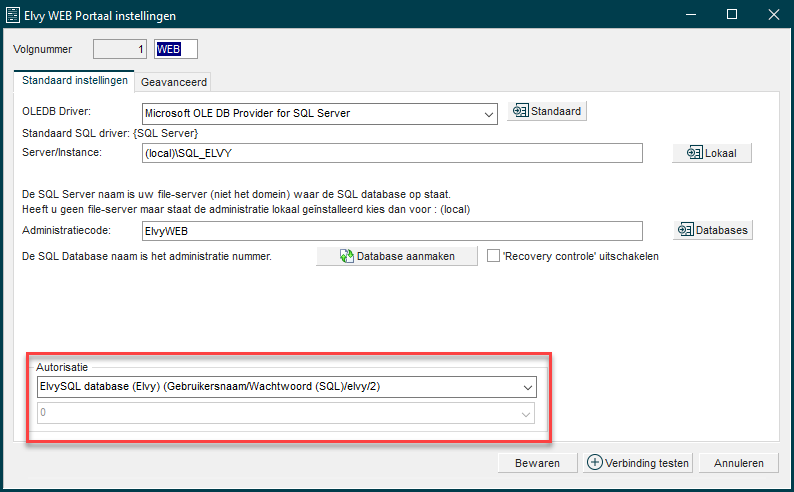Open the OLEDB Driver dropdown

pos(488,114)
